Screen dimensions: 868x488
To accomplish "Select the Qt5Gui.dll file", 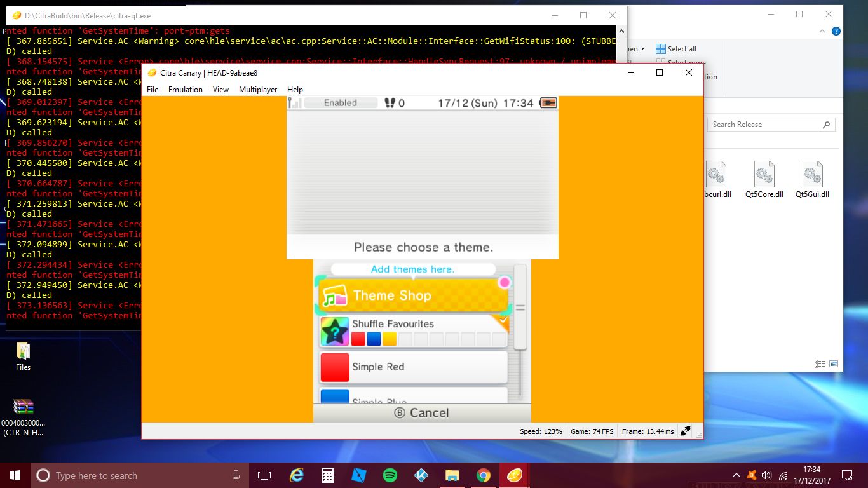I will pos(813,180).
